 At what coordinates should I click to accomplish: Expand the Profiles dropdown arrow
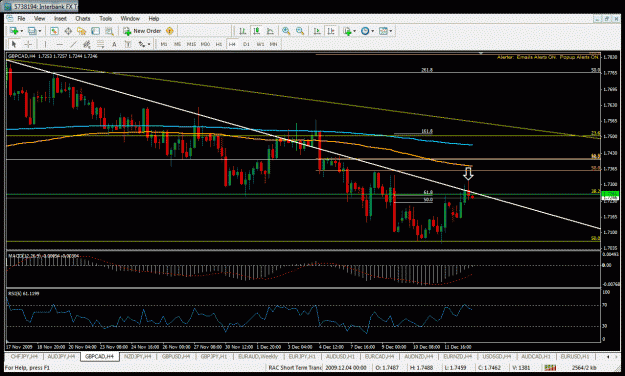[39, 31]
